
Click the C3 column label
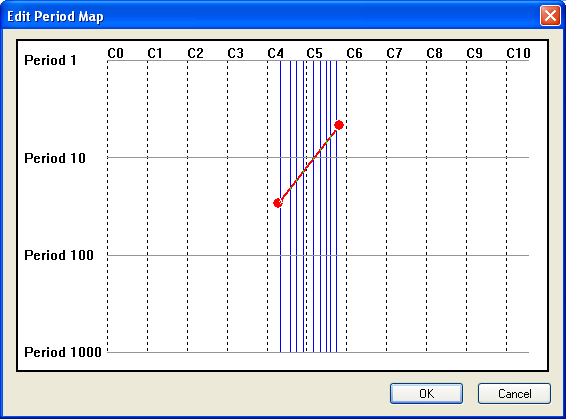click(235, 53)
